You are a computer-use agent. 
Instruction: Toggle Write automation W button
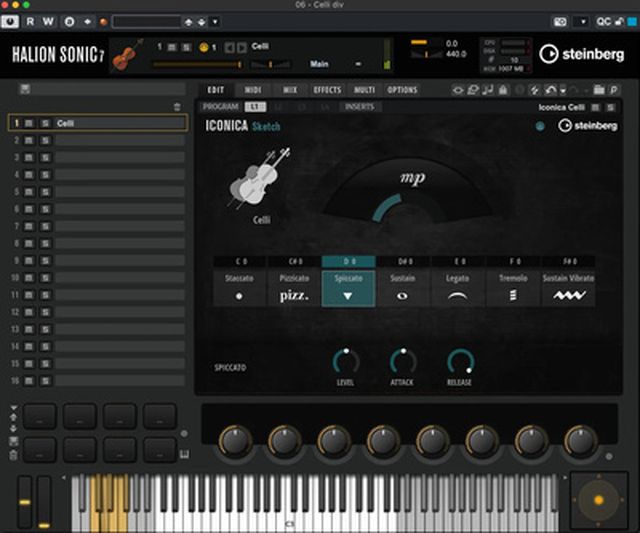pos(48,22)
